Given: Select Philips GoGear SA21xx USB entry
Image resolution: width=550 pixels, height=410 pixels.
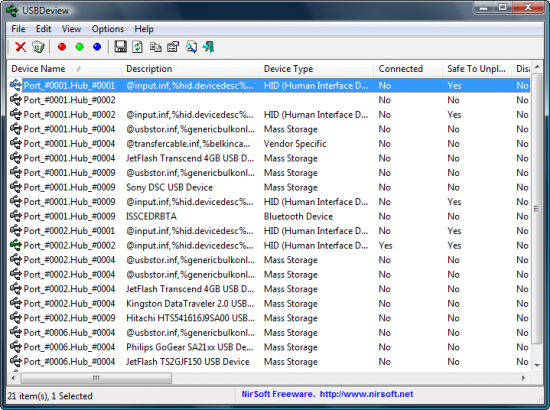Looking at the screenshot, I should pos(190,347).
